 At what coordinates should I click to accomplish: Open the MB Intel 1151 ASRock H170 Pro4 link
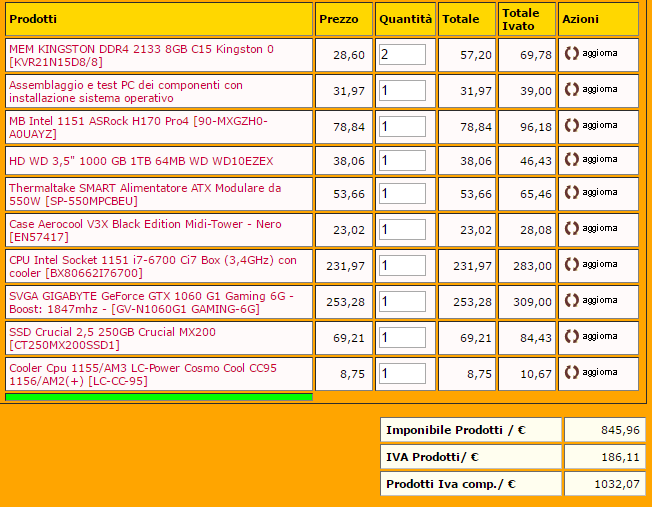pyautogui.click(x=138, y=127)
